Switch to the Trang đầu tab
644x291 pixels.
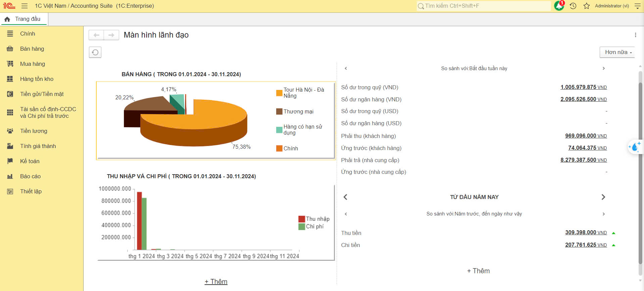point(24,19)
